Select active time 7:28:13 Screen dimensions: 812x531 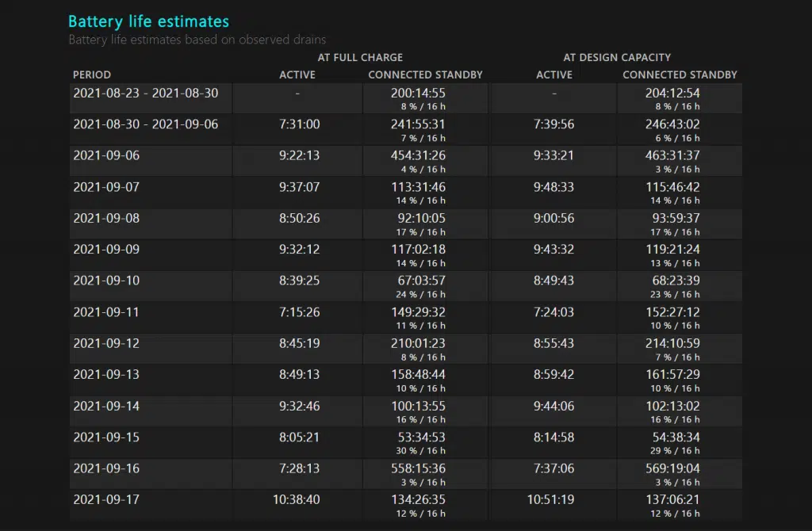[x=299, y=468]
